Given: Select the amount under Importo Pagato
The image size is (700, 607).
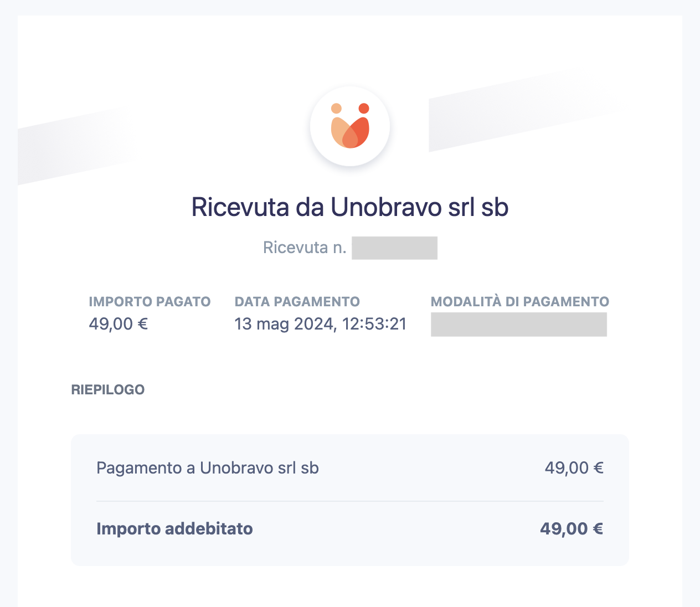Looking at the screenshot, I should pos(119,323).
